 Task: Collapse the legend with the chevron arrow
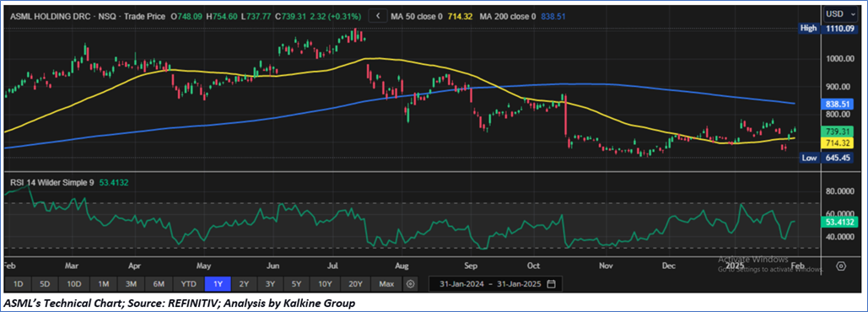tap(378, 17)
